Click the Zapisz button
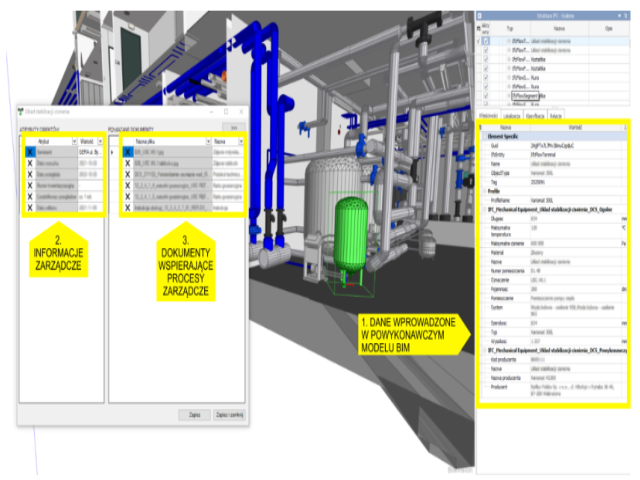This screenshot has width=640, height=480. (194, 413)
